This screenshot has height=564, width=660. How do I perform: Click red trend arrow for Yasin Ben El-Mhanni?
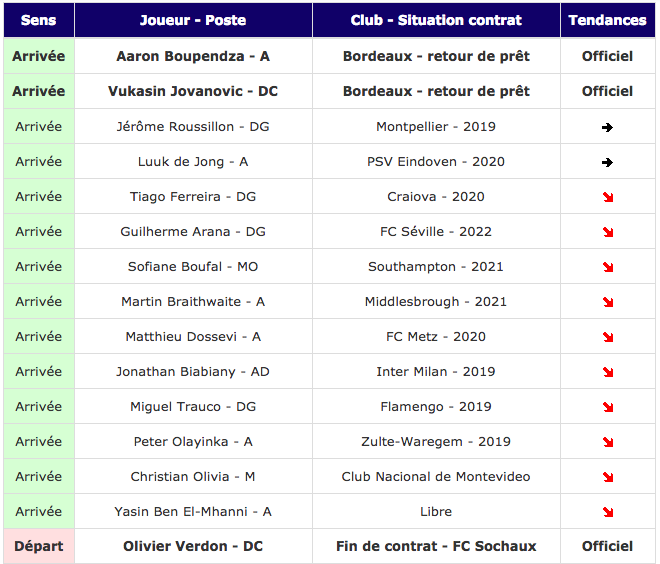607,512
